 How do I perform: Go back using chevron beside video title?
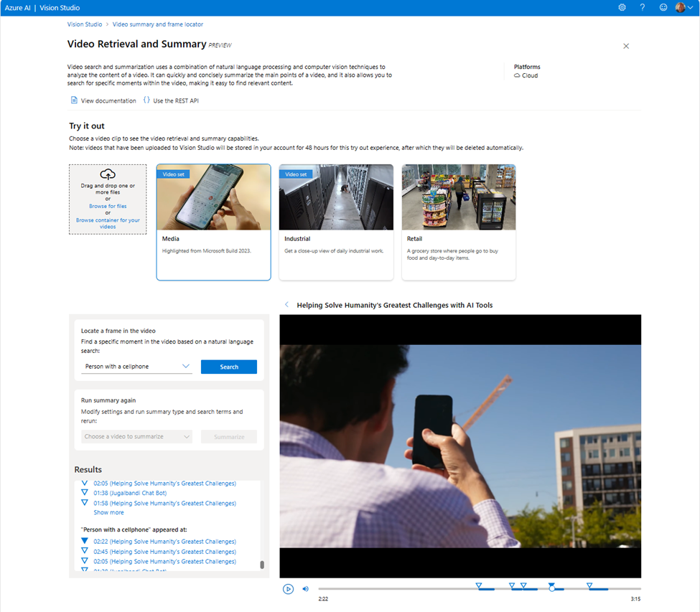click(x=286, y=305)
